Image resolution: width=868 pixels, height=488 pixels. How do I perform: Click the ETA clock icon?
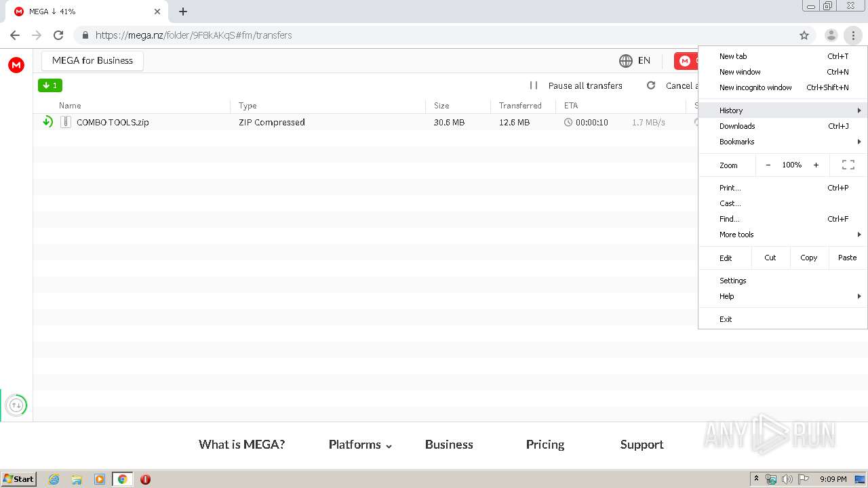pos(568,123)
